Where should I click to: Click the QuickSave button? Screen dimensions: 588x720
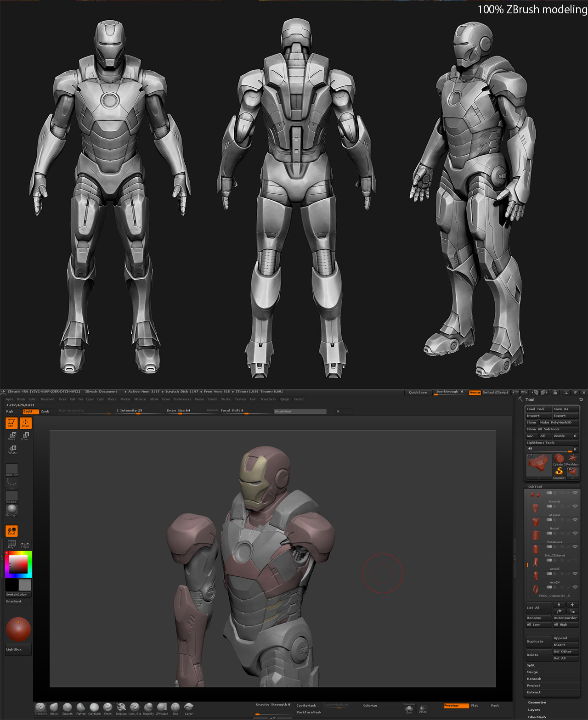click(x=418, y=393)
